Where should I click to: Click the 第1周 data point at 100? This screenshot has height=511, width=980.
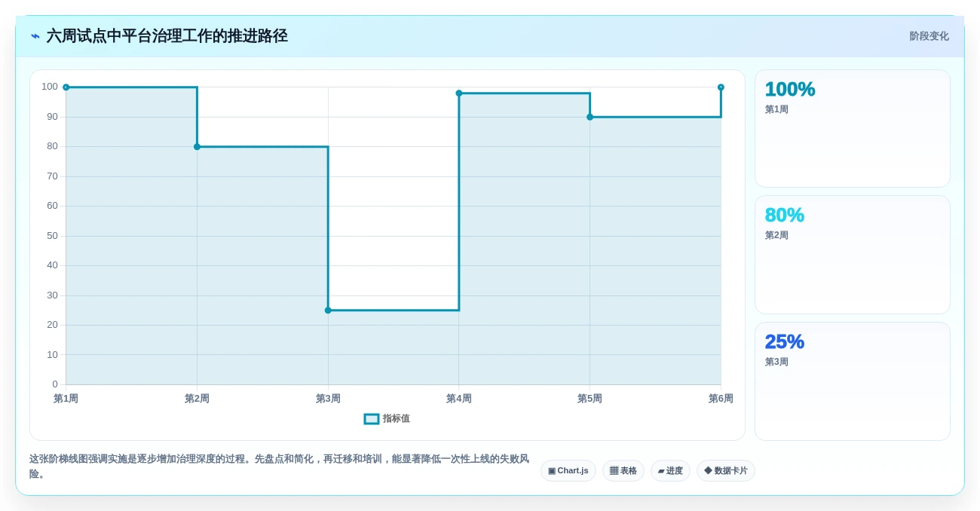tap(66, 87)
